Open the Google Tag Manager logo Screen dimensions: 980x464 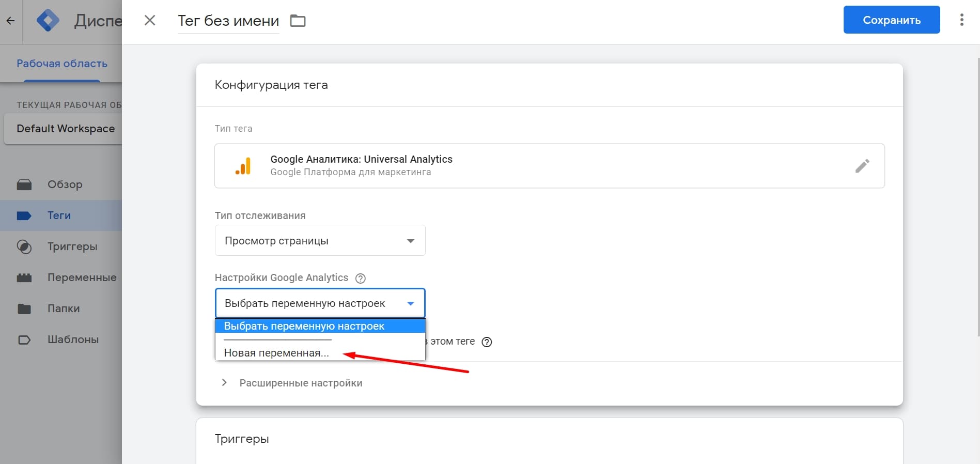click(x=48, y=21)
